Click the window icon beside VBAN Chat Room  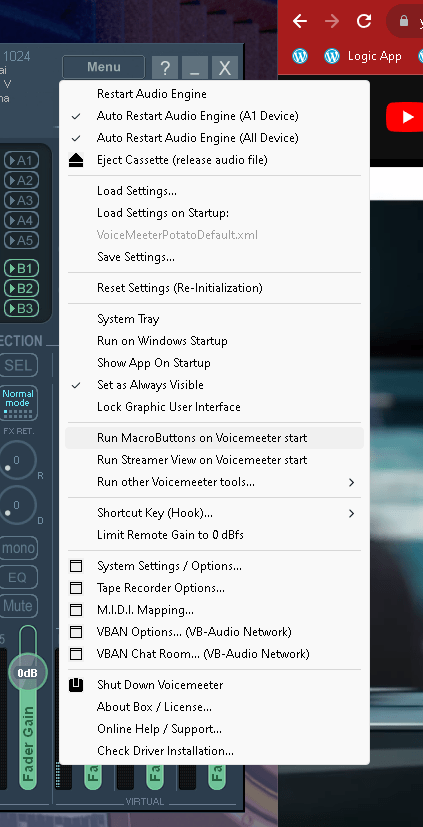tap(76, 654)
